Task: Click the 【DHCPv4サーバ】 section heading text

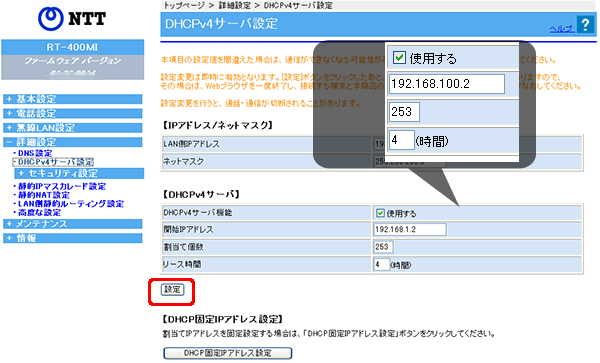Action: 201,194
